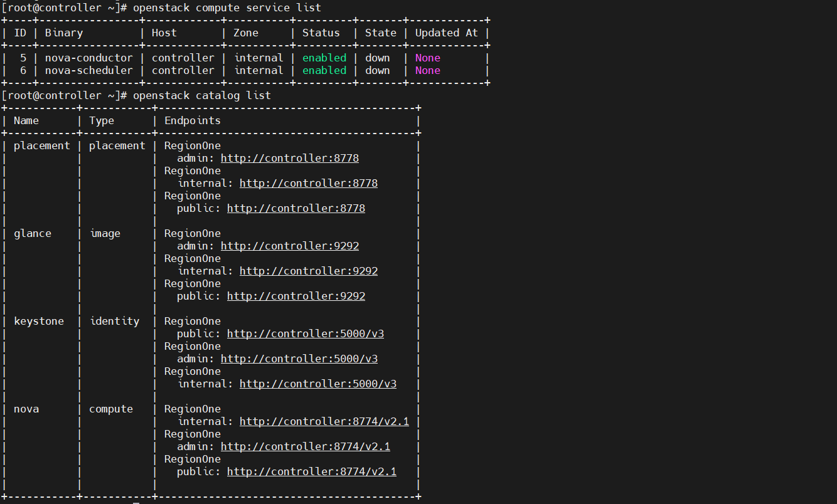The image size is (837, 504).
Task: Open the placement internal endpoint link
Action: pos(308,183)
